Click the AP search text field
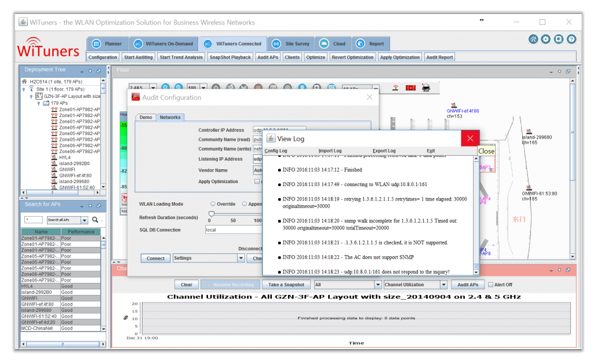 (34, 220)
